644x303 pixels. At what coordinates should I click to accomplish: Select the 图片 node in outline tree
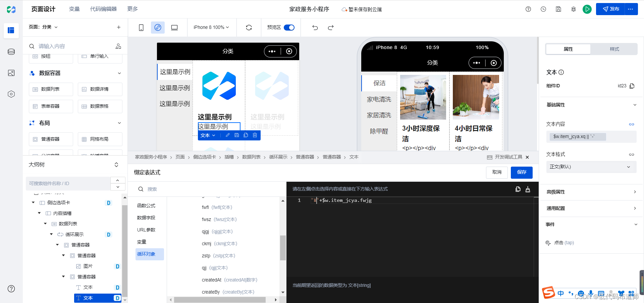pyautogui.click(x=88, y=266)
